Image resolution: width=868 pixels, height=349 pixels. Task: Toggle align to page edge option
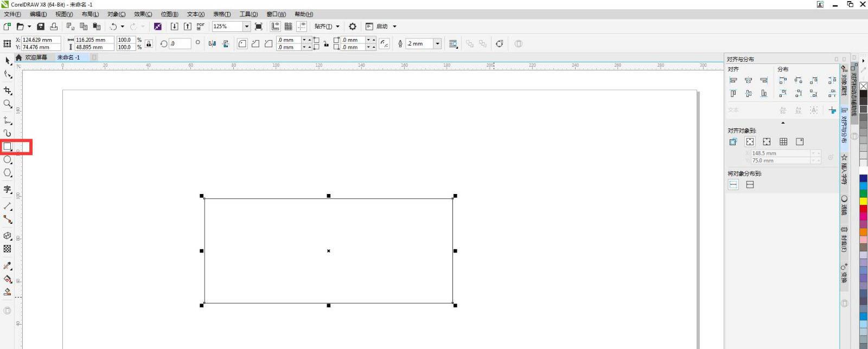click(750, 142)
